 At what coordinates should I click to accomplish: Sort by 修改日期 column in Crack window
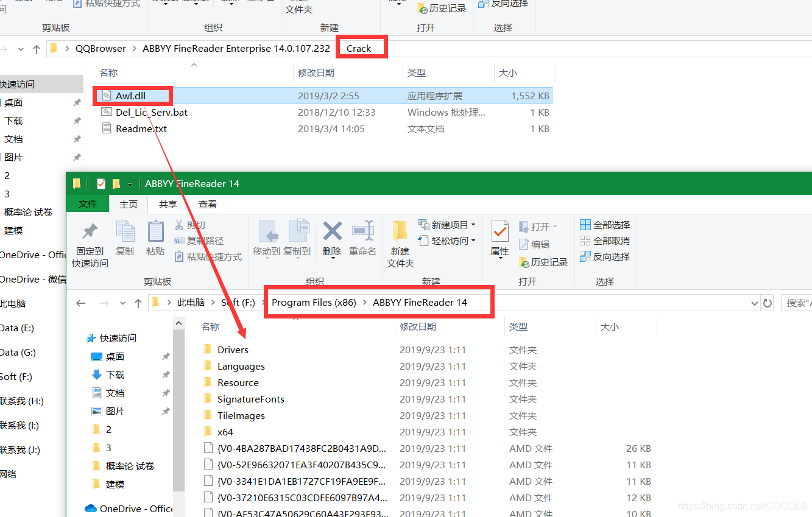pyautogui.click(x=316, y=72)
